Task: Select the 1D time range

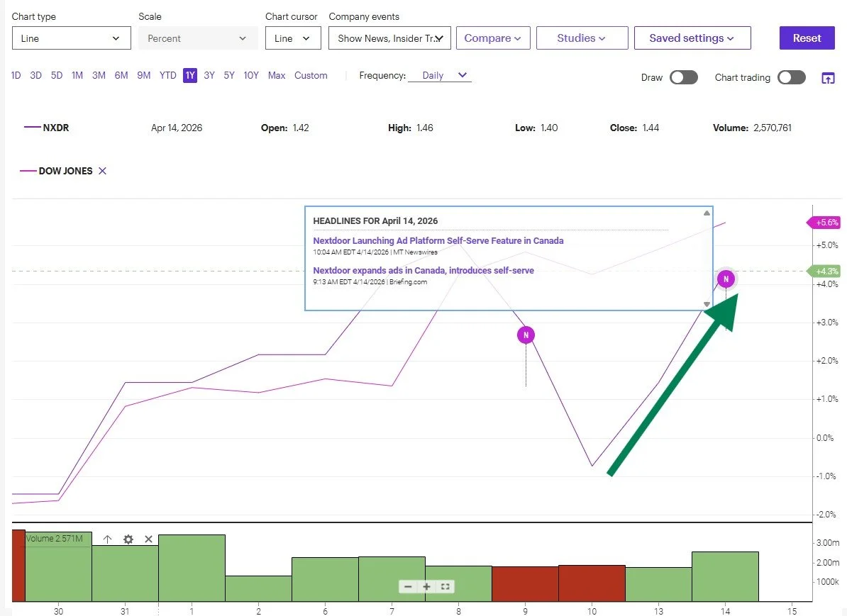Action: point(16,76)
